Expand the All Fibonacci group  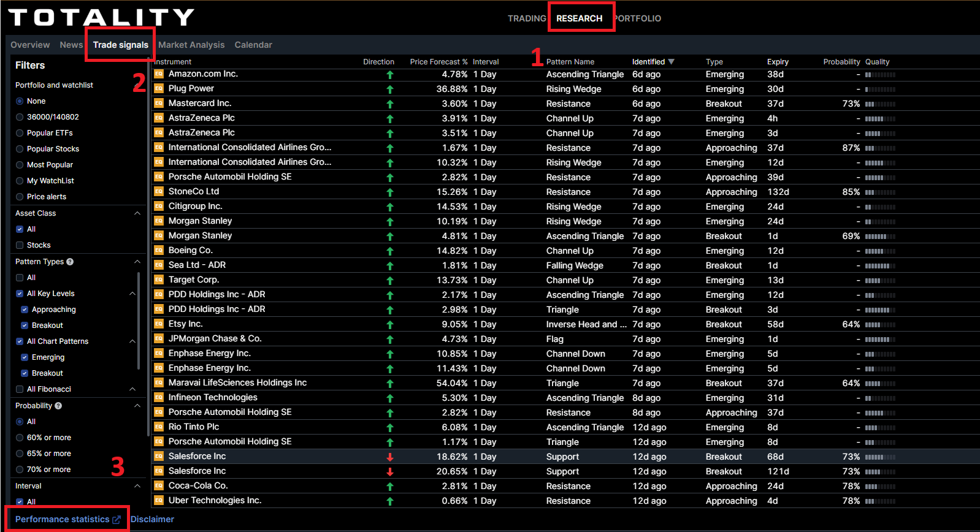pyautogui.click(x=132, y=389)
